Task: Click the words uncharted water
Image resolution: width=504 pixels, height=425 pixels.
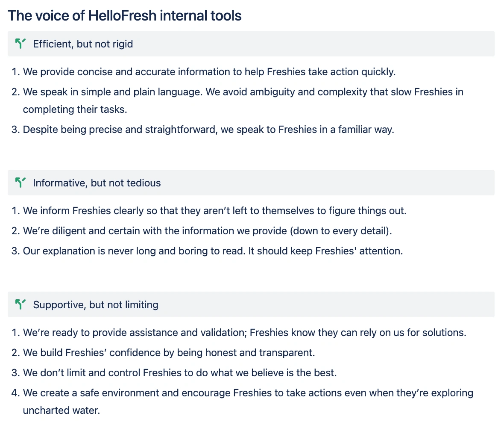Action: tap(62, 410)
